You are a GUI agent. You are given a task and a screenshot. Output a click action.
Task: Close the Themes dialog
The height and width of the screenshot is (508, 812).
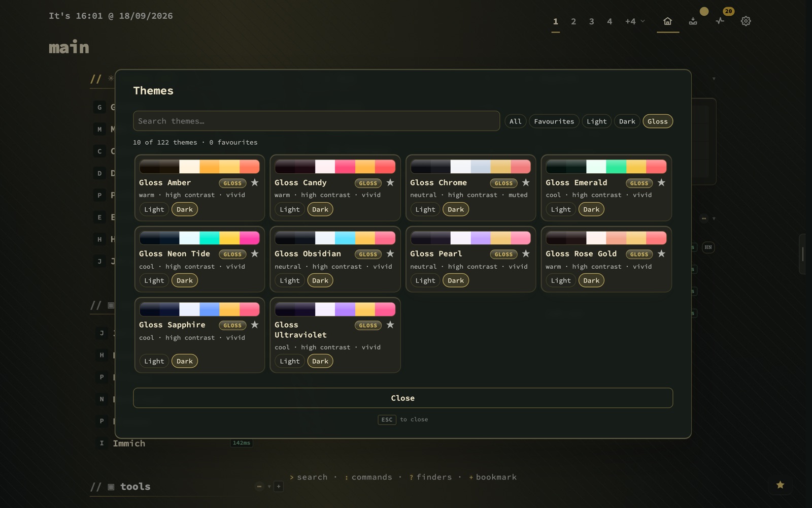tap(403, 398)
